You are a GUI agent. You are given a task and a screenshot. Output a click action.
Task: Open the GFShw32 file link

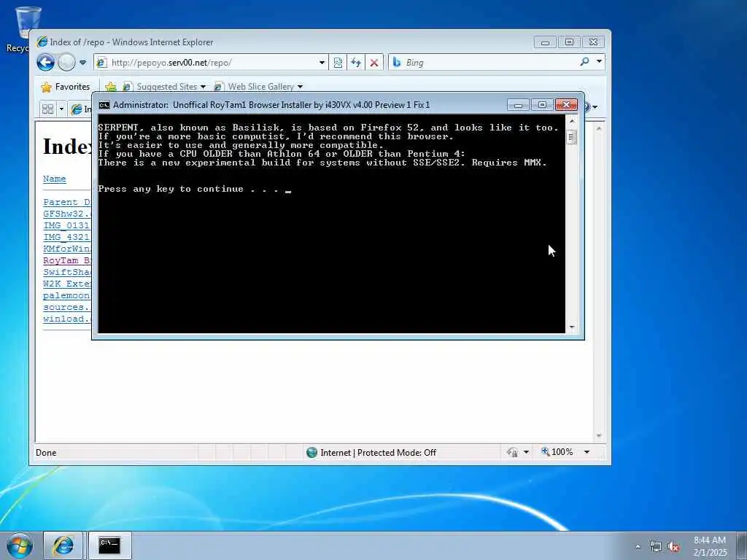coord(66,214)
